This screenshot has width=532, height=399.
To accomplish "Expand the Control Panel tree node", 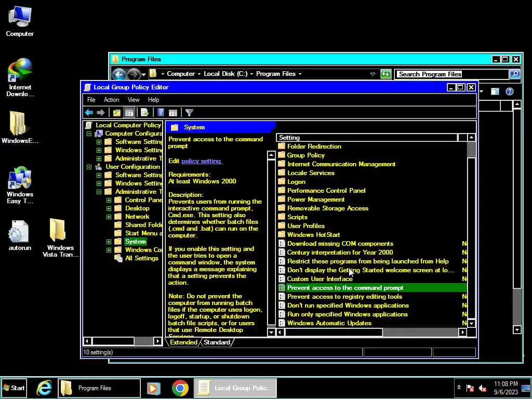I will coord(109,200).
